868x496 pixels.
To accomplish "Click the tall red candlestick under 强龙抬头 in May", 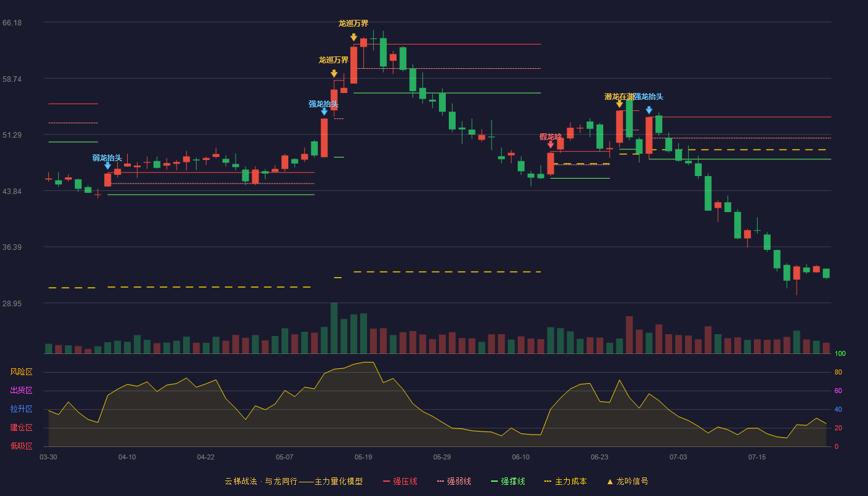I will click(x=324, y=138).
